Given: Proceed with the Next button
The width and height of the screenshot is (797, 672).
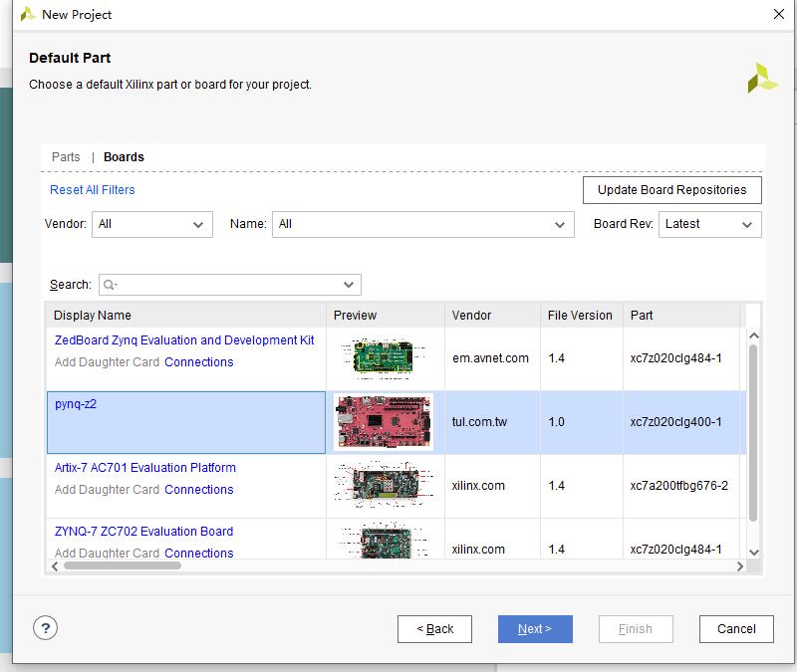Looking at the screenshot, I should [535, 629].
